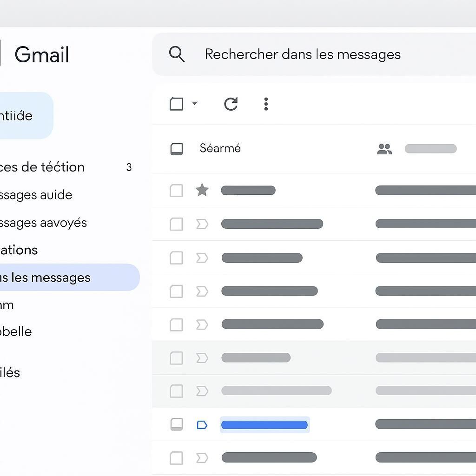Check the box on the first greyed-out email row

[x=176, y=358]
